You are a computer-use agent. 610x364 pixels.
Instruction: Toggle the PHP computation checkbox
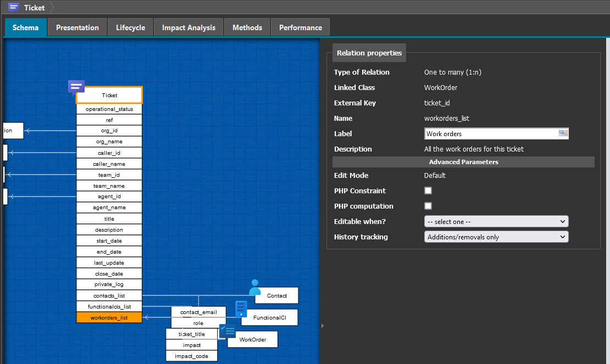428,206
